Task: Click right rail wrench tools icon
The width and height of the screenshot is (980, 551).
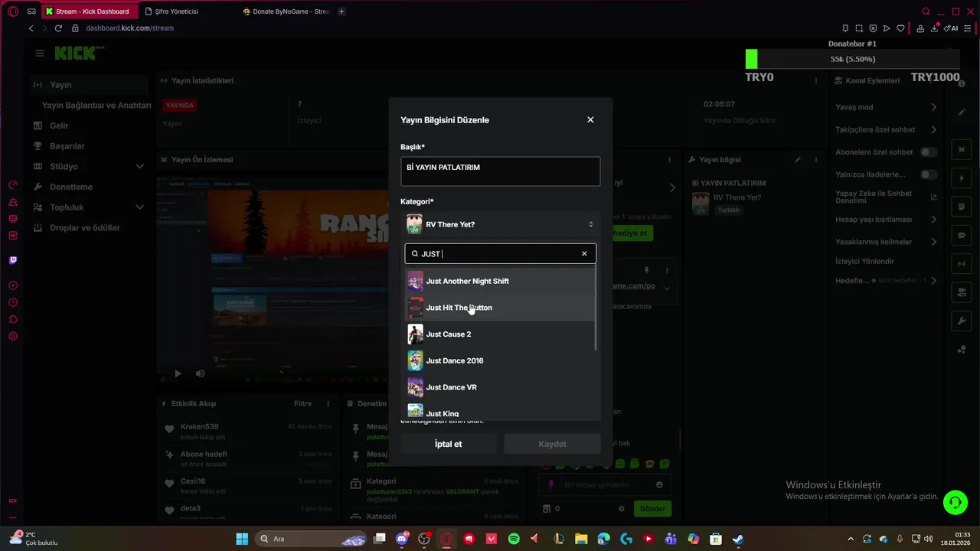Action: [x=962, y=321]
